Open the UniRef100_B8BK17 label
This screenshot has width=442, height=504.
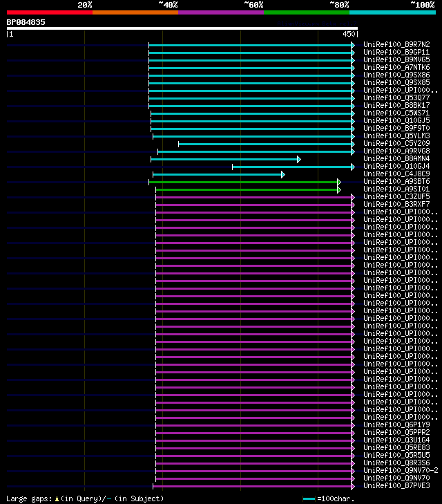(396, 105)
